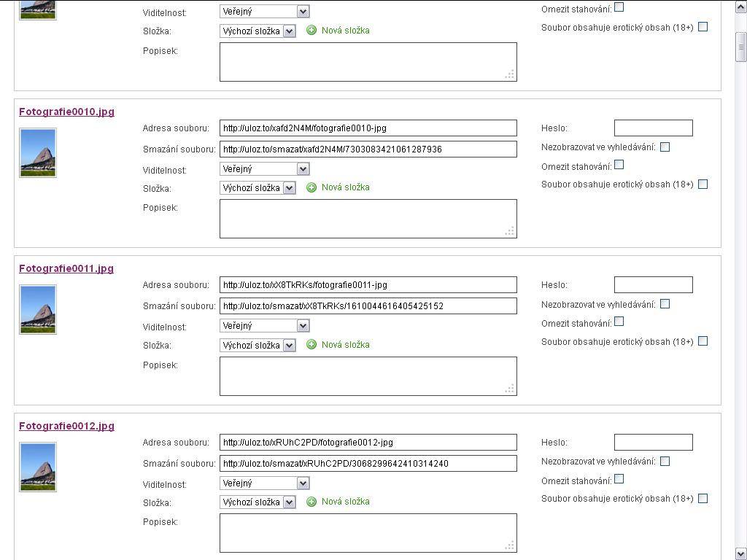This screenshot has width=747, height=560.
Task: Tick Nezobrazovat ve vyhledávání for Fotografie0010.jpg
Action: point(665,147)
